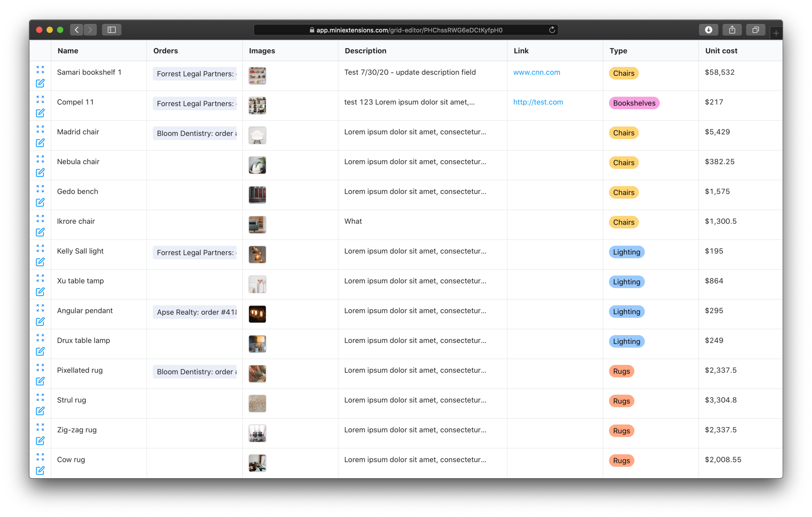The width and height of the screenshot is (812, 517).
Task: Expand the Samari bookshelf 1 row record
Action: pos(40,69)
